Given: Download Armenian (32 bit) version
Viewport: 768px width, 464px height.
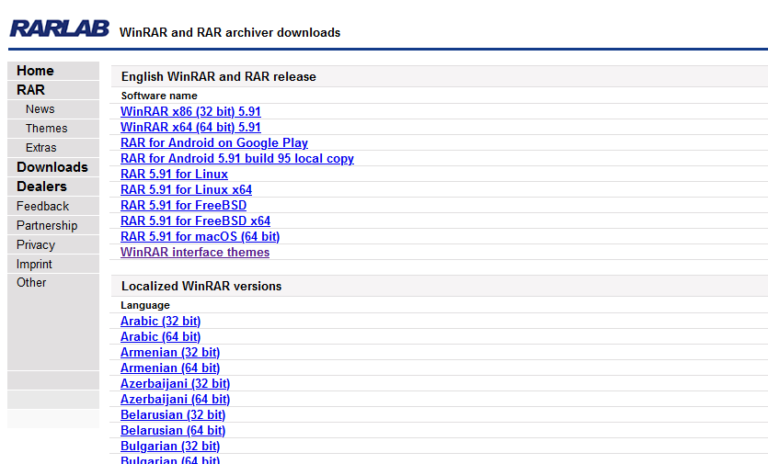Looking at the screenshot, I should (170, 353).
